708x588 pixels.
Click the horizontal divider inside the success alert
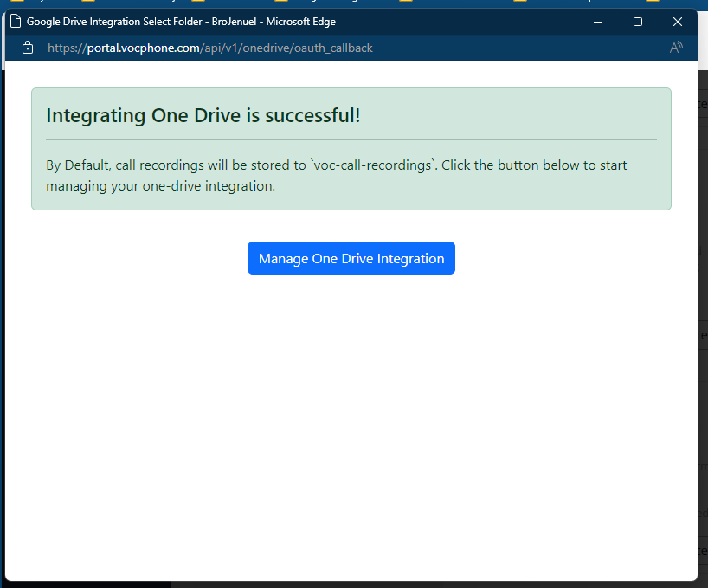(351, 139)
